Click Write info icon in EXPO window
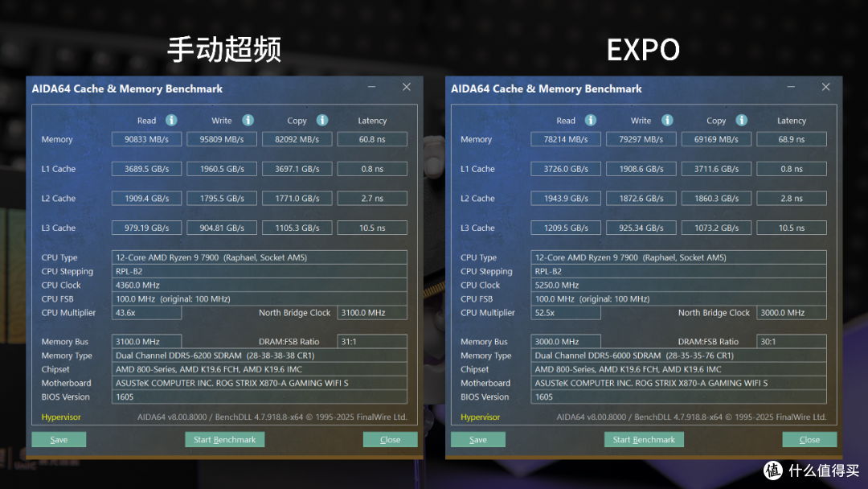 [667, 120]
